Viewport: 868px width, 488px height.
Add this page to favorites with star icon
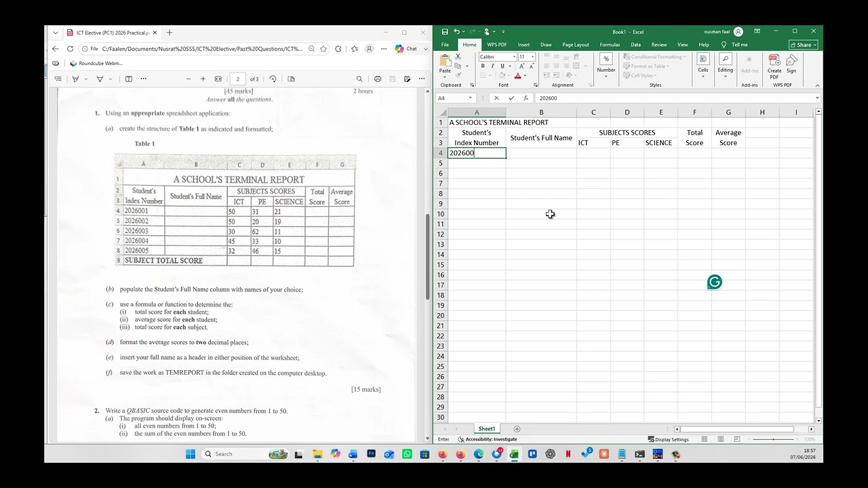tap(324, 49)
